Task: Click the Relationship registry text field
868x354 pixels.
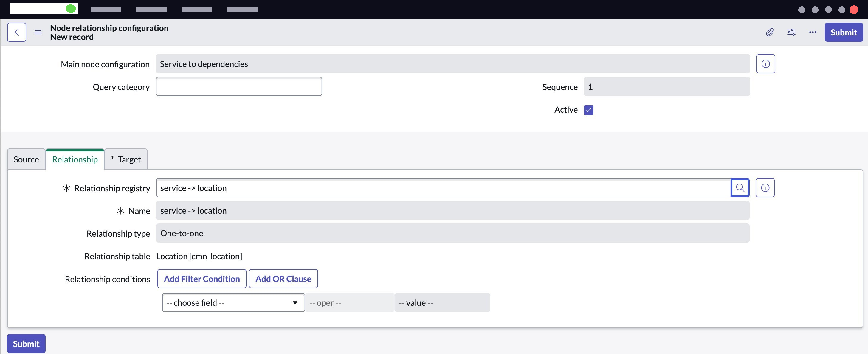Action: [444, 188]
